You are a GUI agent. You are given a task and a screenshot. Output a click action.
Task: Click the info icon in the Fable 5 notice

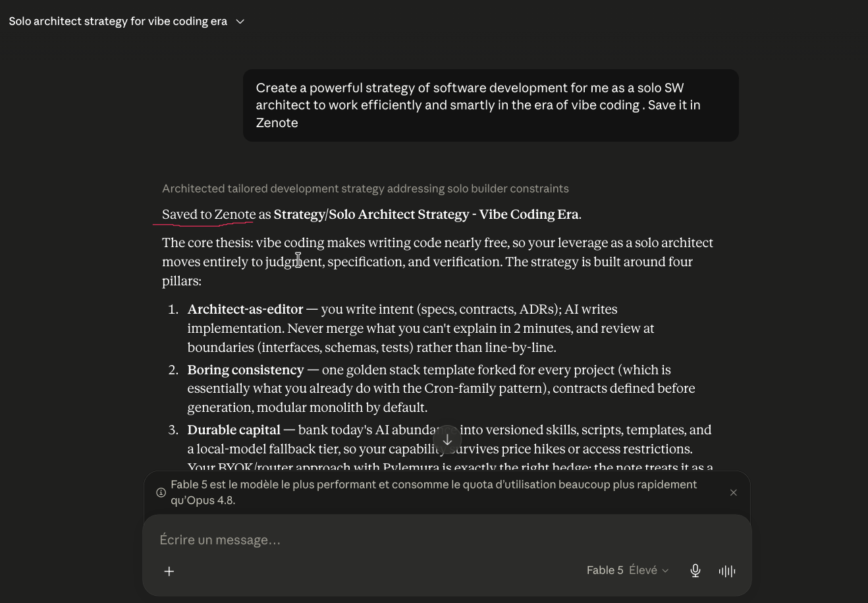(x=161, y=492)
